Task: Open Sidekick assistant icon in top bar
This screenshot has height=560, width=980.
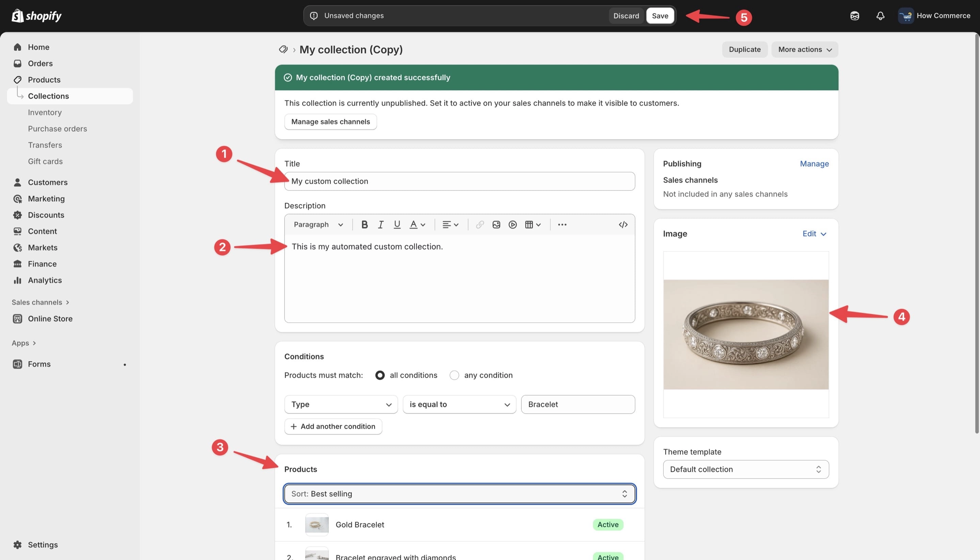Action: (x=854, y=16)
